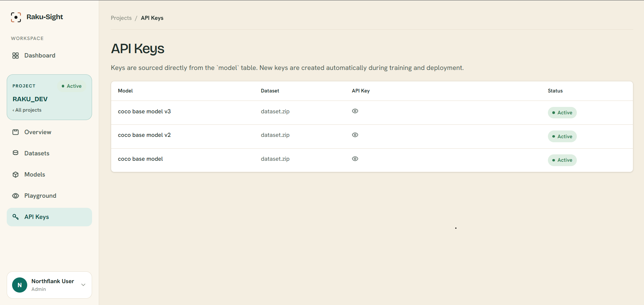Click the coco base model v3 cell
Image resolution: width=644 pixels, height=305 pixels.
tap(144, 111)
